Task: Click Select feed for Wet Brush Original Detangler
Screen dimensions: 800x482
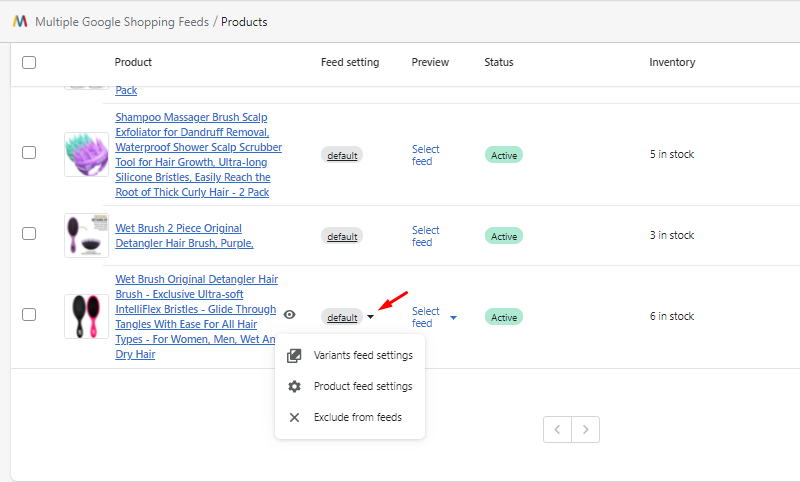Action: pyautogui.click(x=426, y=317)
